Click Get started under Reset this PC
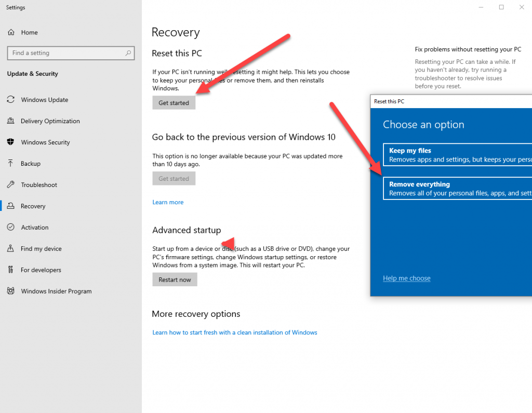Image resolution: width=532 pixels, height=413 pixels. pos(174,103)
